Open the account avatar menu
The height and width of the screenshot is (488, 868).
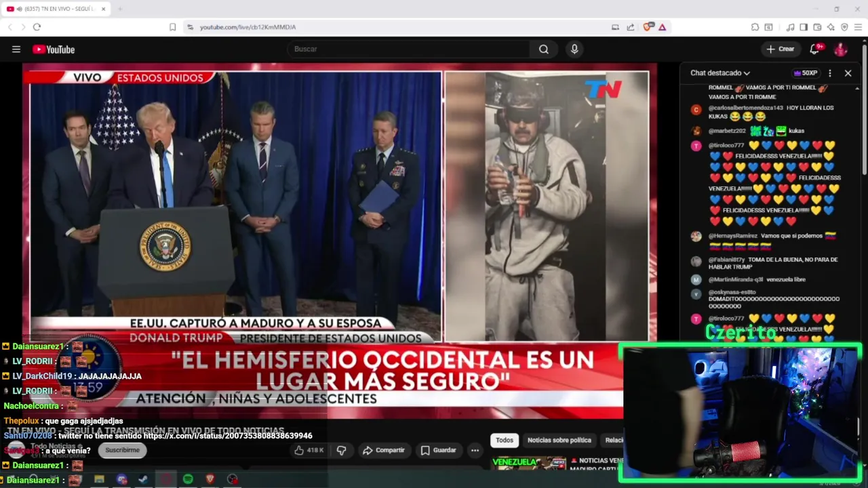[x=840, y=49]
